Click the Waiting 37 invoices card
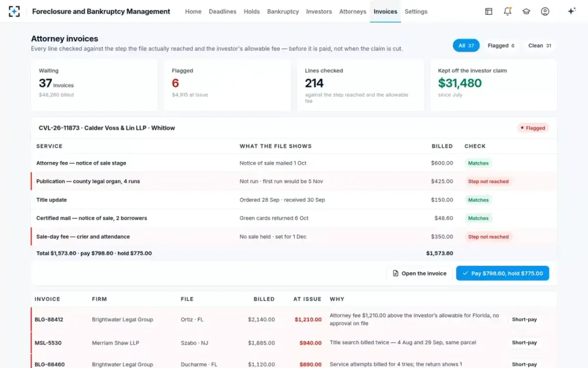Viewport: 588px width, 368px height. click(x=94, y=85)
